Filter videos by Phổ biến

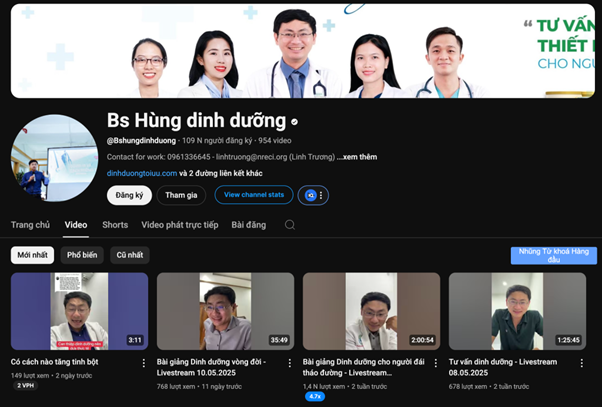pyautogui.click(x=82, y=255)
